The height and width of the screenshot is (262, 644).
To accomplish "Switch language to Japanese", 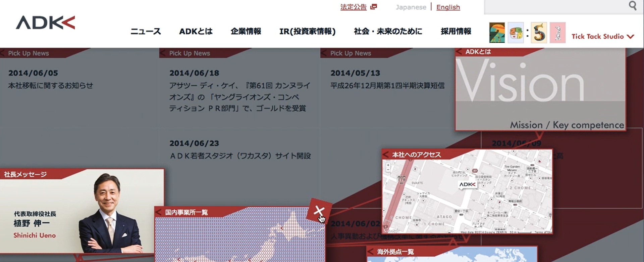I will point(411,7).
